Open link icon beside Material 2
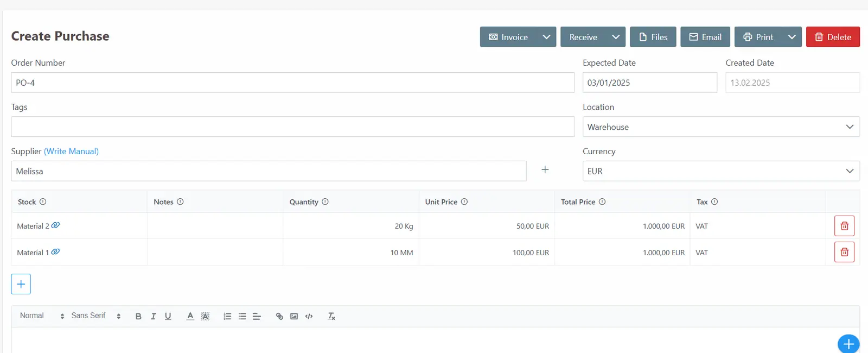 coord(55,225)
